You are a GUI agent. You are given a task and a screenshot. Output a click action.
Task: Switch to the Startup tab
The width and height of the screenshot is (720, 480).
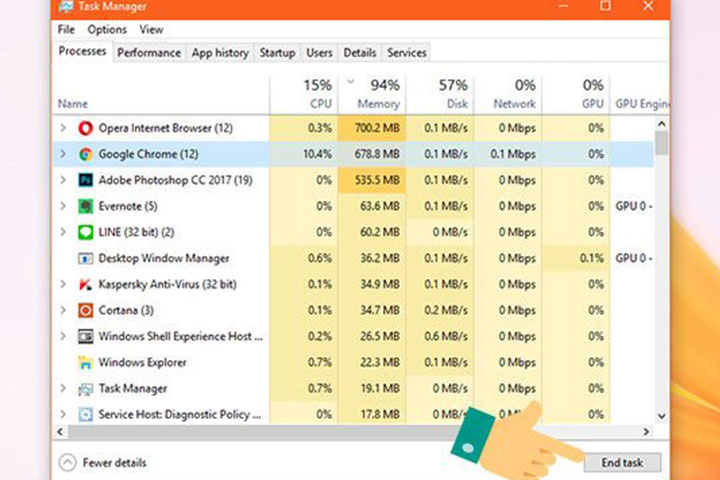(277, 53)
